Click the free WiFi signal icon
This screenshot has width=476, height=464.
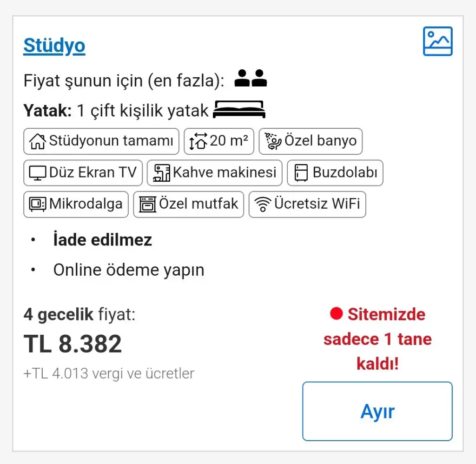(x=263, y=205)
